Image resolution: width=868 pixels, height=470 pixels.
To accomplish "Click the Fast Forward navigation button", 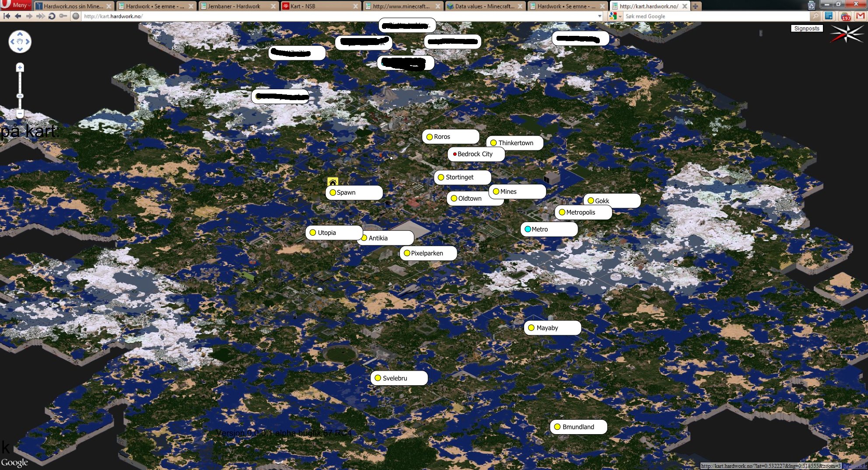I will (x=40, y=16).
